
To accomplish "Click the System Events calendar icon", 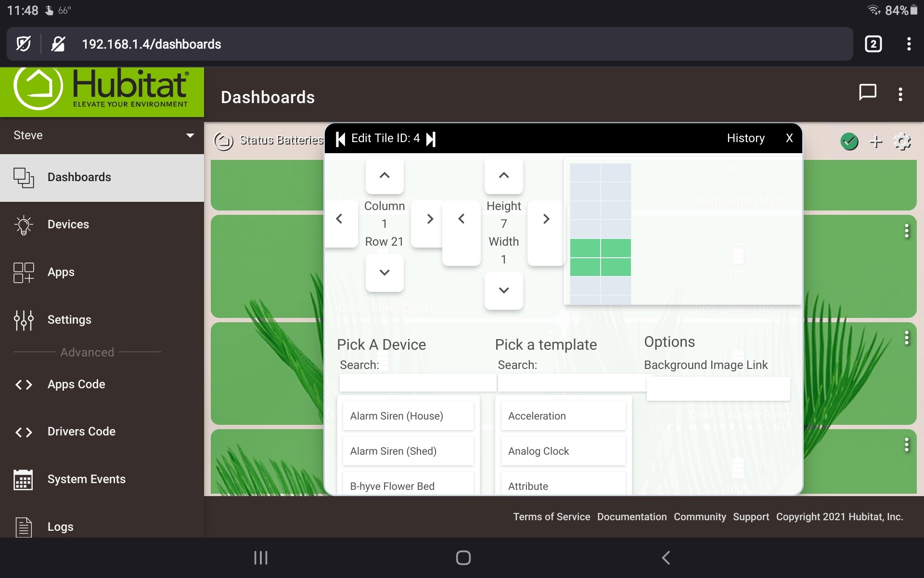I will 24,479.
